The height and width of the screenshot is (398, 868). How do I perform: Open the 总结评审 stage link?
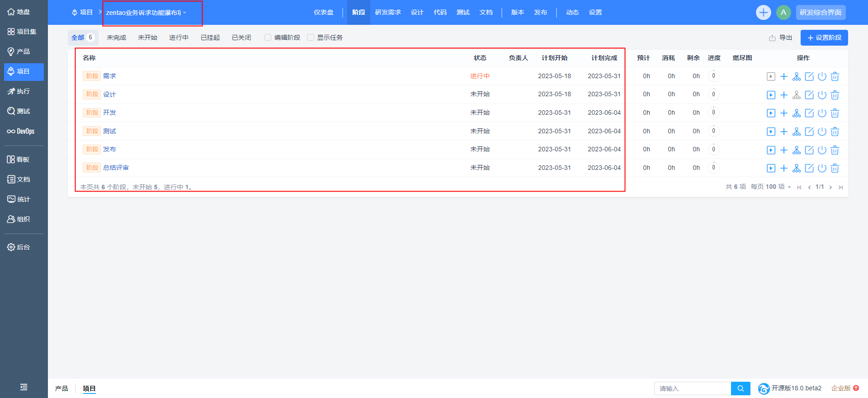pyautogui.click(x=116, y=168)
